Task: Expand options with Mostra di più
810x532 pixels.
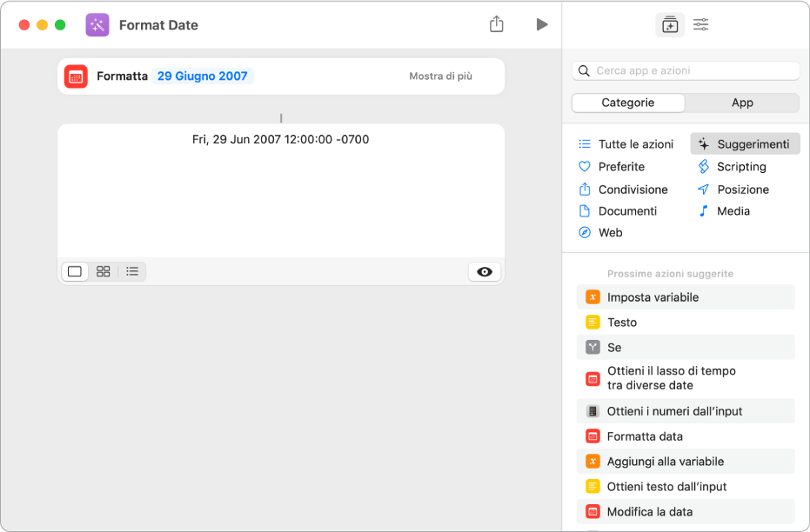Action: (440, 76)
